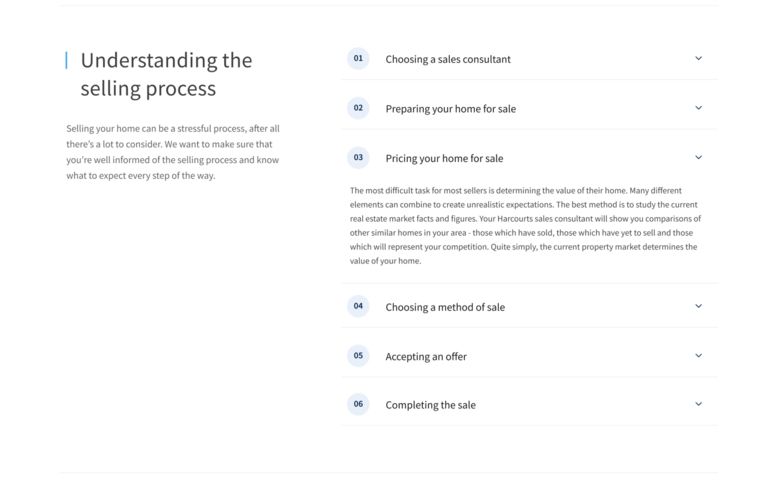Viewport: 779px width, 483px height.
Task: Click the 04 step number badge
Action: [358, 306]
